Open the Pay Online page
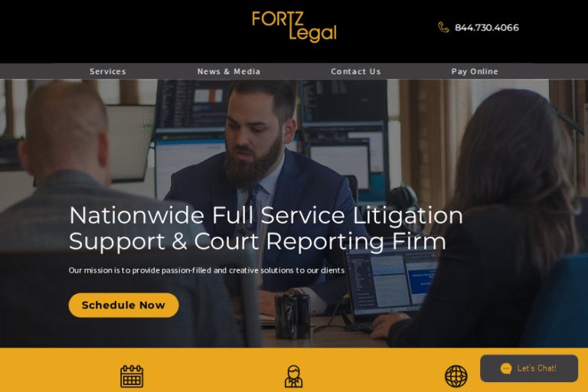 (475, 71)
